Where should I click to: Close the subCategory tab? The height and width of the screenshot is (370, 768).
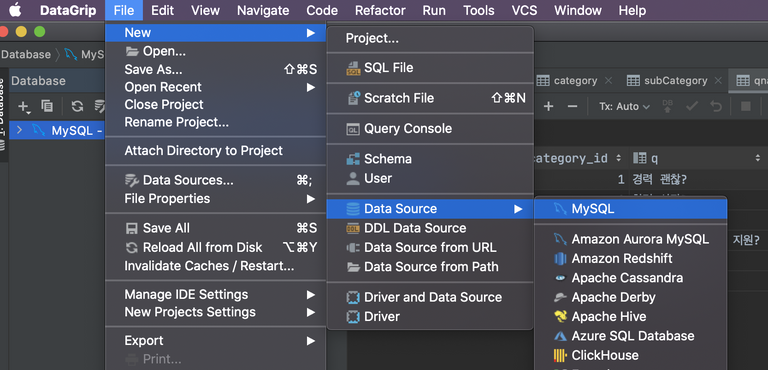(718, 81)
